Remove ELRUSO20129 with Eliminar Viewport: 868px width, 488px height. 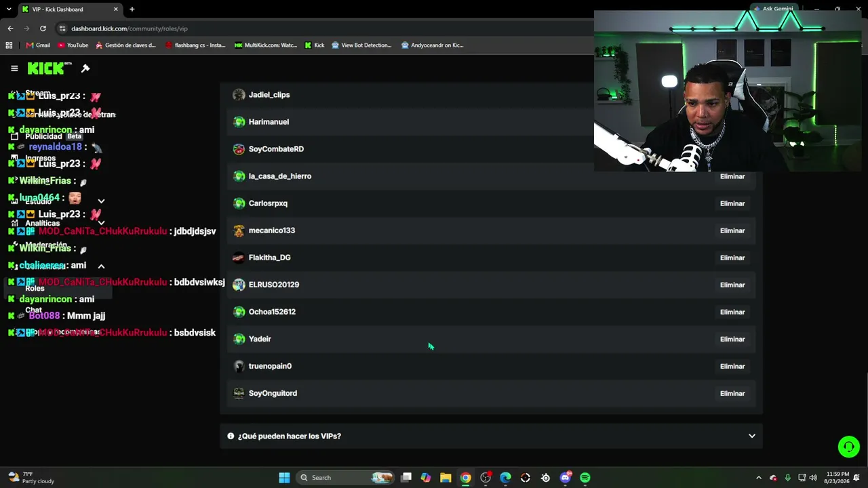tap(732, 285)
